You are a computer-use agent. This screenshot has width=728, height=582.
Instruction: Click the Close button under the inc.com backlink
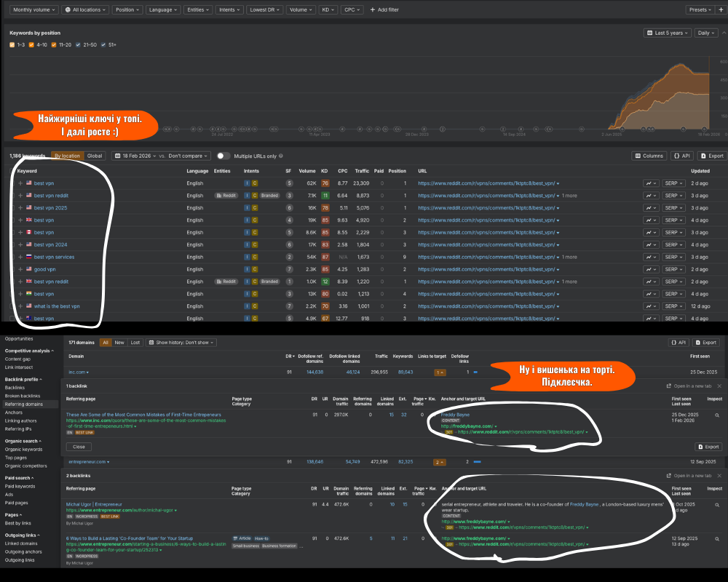coord(79,447)
